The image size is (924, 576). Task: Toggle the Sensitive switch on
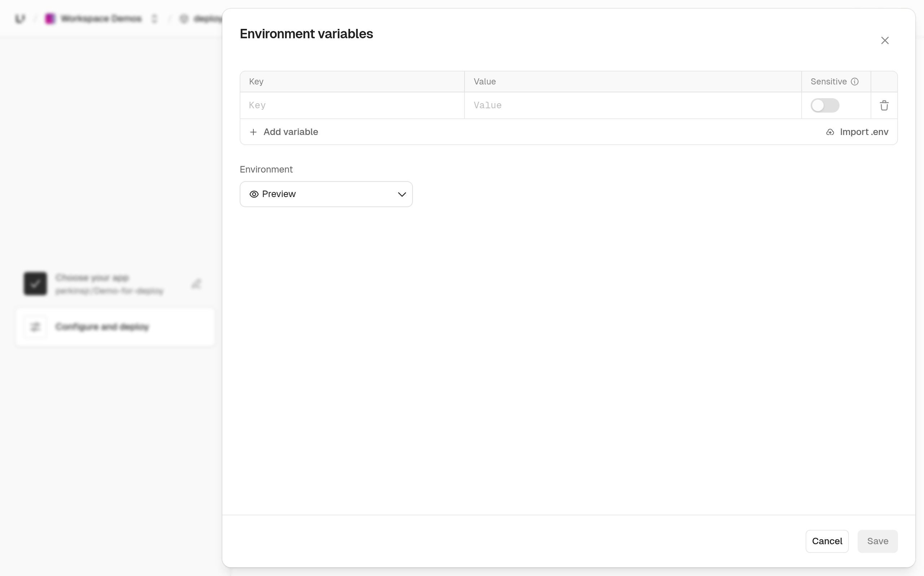coord(825,105)
